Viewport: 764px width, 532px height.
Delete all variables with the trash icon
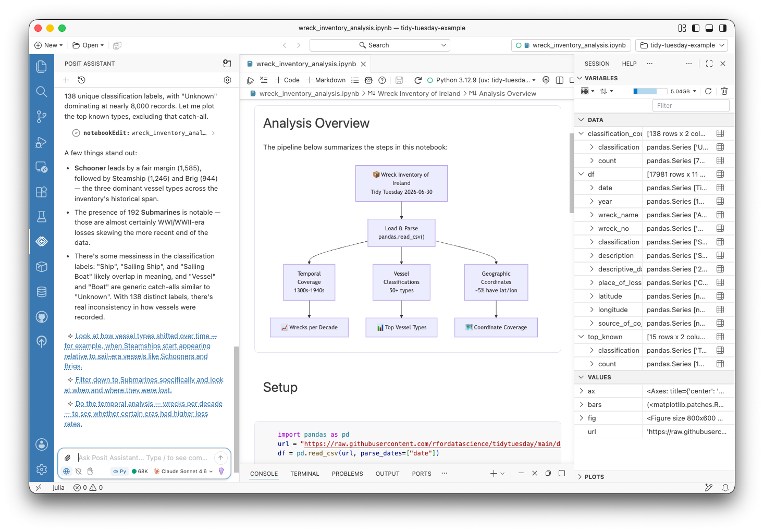tap(724, 91)
